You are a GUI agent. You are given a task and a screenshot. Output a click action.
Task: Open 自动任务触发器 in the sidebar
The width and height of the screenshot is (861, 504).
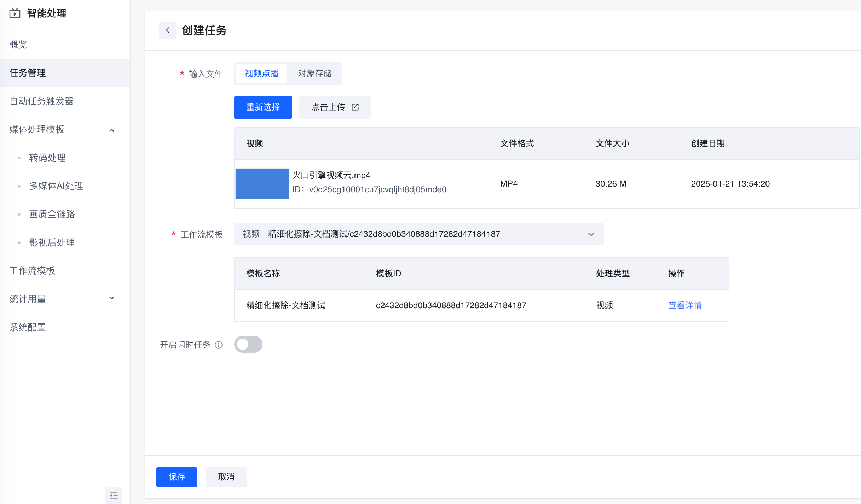[65, 101]
